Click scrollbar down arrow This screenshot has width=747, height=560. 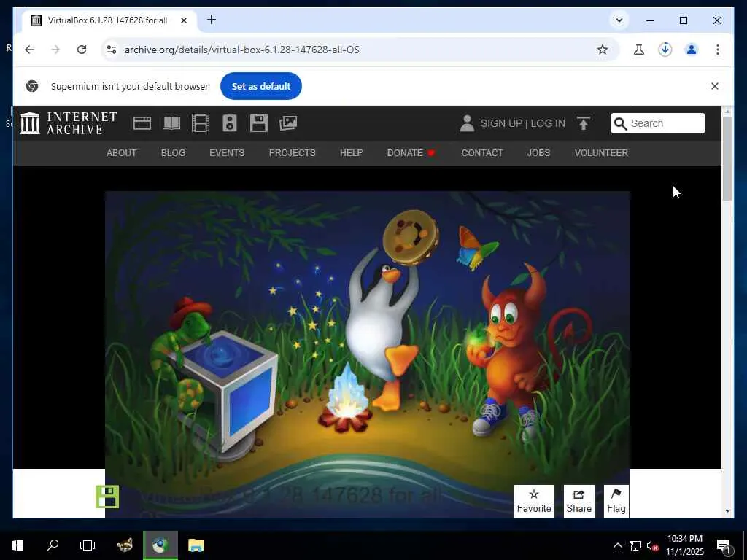(727, 511)
